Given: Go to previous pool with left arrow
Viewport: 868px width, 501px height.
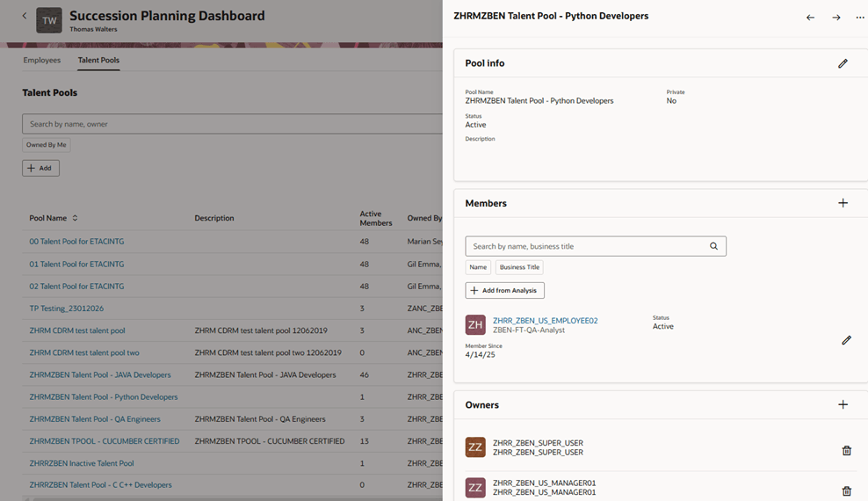Looking at the screenshot, I should 810,18.
